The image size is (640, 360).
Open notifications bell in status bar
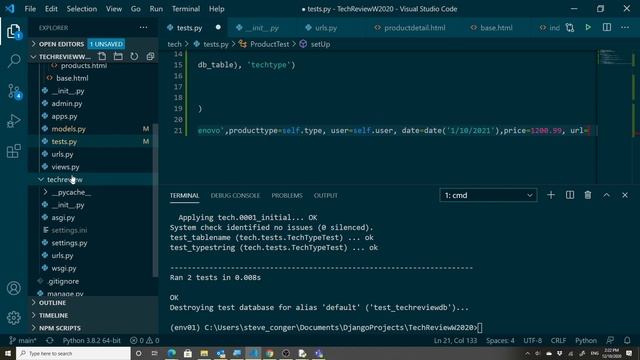pyautogui.click(x=627, y=340)
